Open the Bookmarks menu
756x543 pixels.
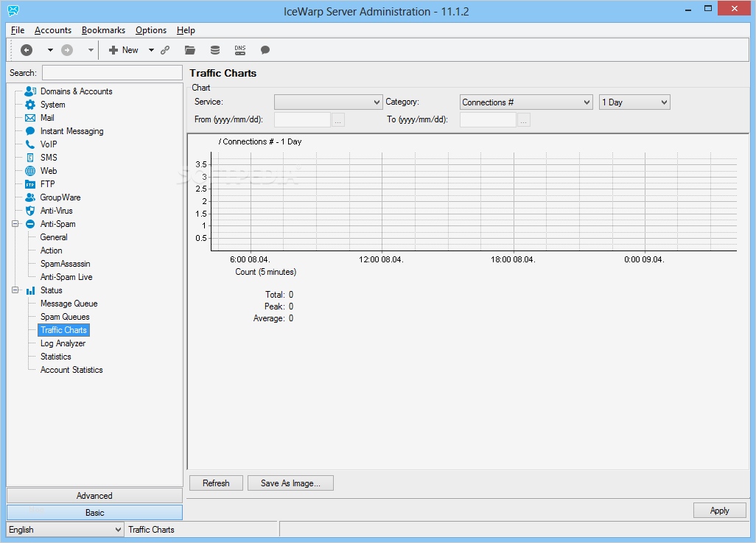click(103, 30)
